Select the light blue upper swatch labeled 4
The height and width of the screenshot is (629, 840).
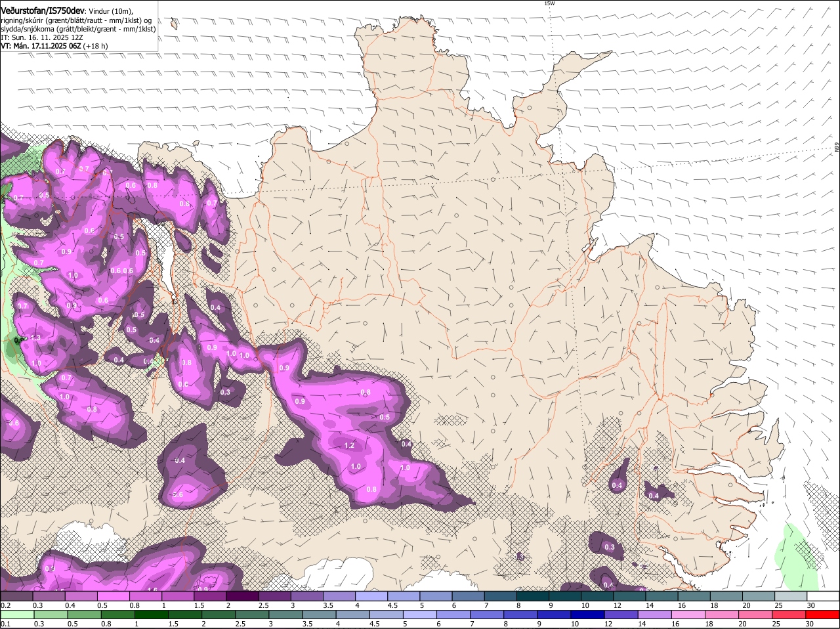(x=371, y=596)
